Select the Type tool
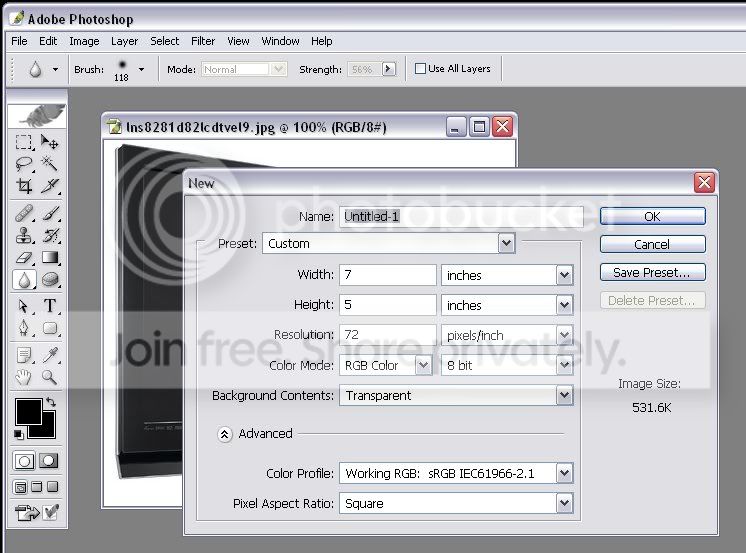The image size is (746, 553). pyautogui.click(x=49, y=306)
